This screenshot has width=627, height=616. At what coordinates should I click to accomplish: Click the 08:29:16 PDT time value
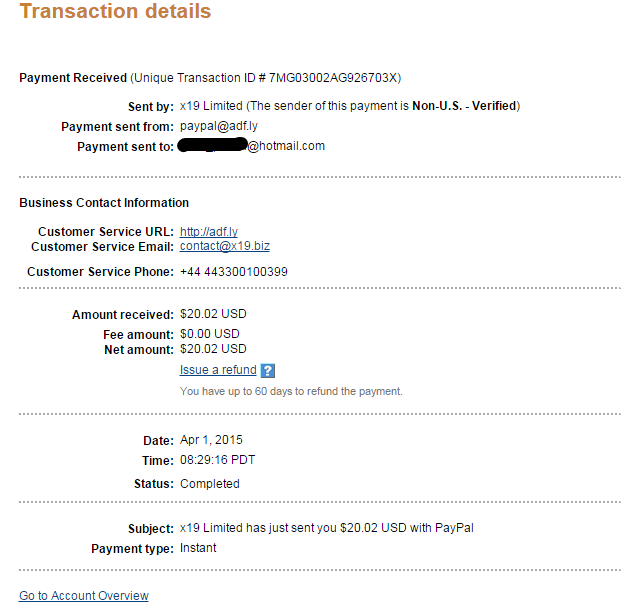[218, 460]
